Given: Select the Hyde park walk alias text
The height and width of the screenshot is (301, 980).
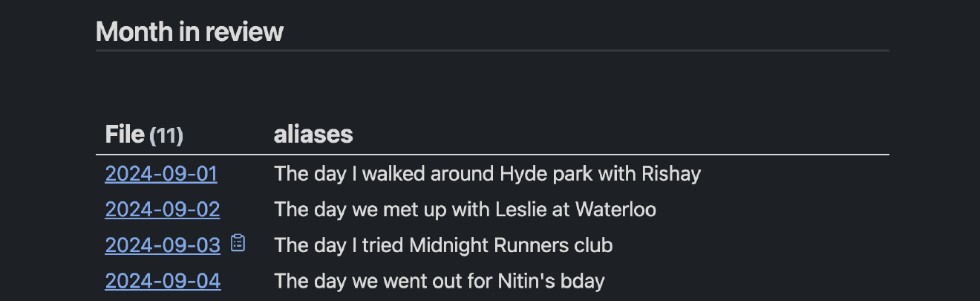Looking at the screenshot, I should [x=487, y=174].
